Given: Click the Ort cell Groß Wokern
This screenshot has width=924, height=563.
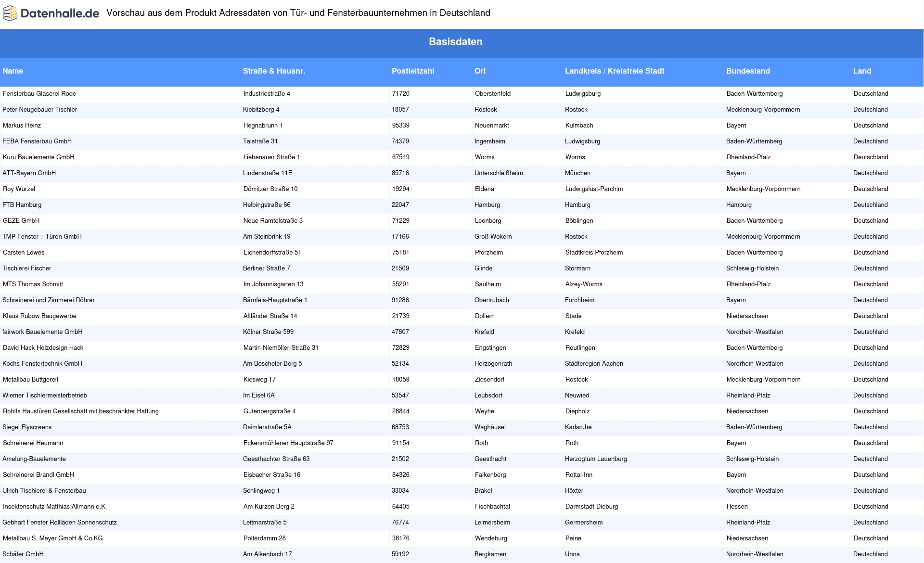Looking at the screenshot, I should [517, 237].
